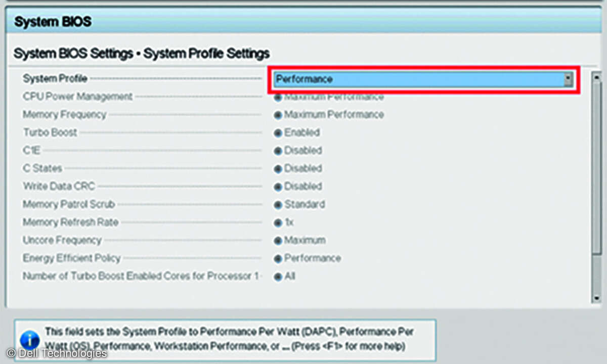Select Memory Frequency Maximum Performance bullet
Viewport: 607px width, 364px height.
tap(278, 115)
